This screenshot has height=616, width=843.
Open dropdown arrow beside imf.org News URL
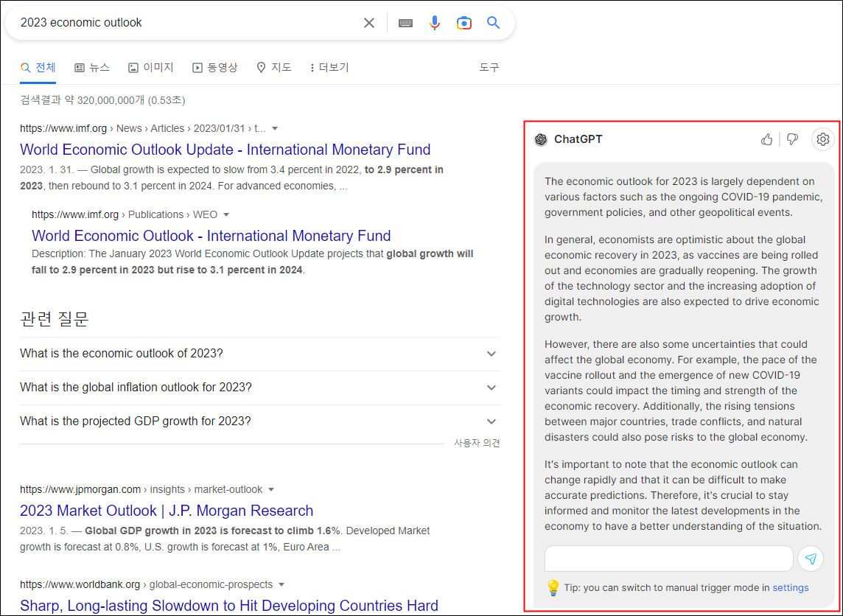(276, 128)
